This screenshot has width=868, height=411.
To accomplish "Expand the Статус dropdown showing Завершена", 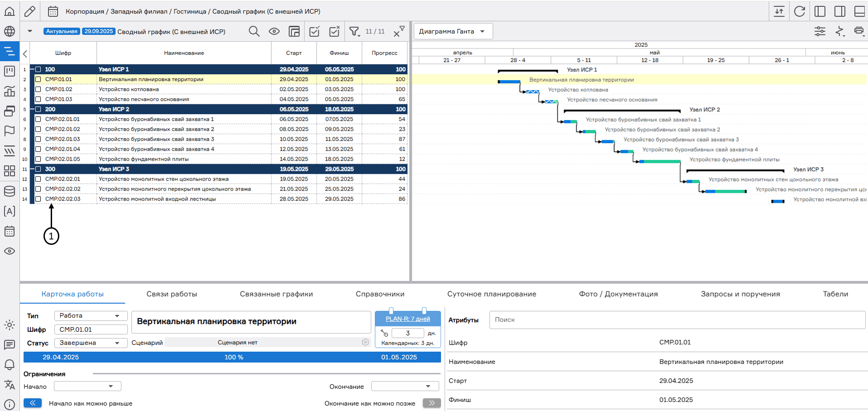I will click(91, 343).
